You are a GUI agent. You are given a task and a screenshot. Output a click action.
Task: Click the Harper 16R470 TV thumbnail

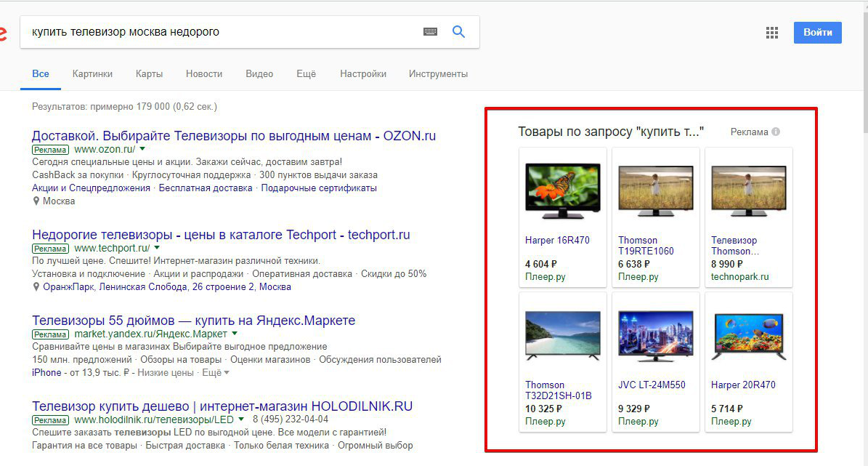click(x=562, y=190)
